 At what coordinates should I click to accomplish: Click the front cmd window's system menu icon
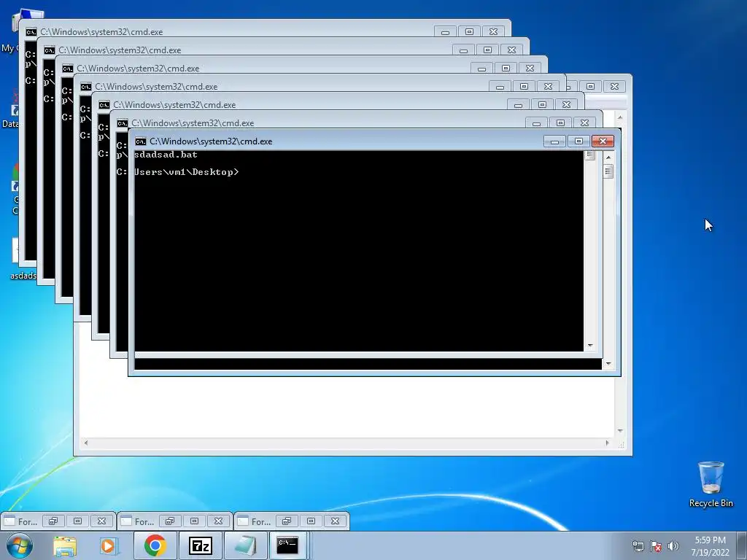coord(140,141)
